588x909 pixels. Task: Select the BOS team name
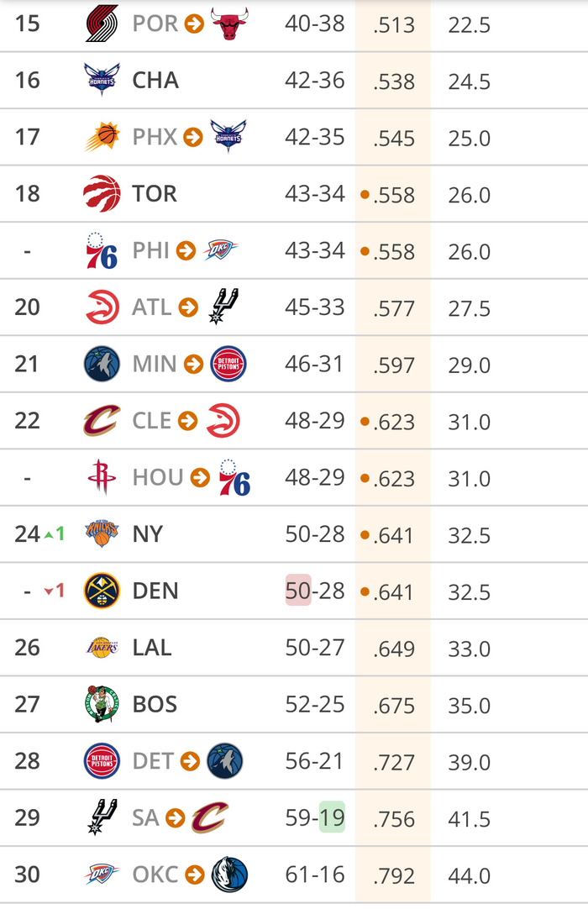pyautogui.click(x=155, y=704)
